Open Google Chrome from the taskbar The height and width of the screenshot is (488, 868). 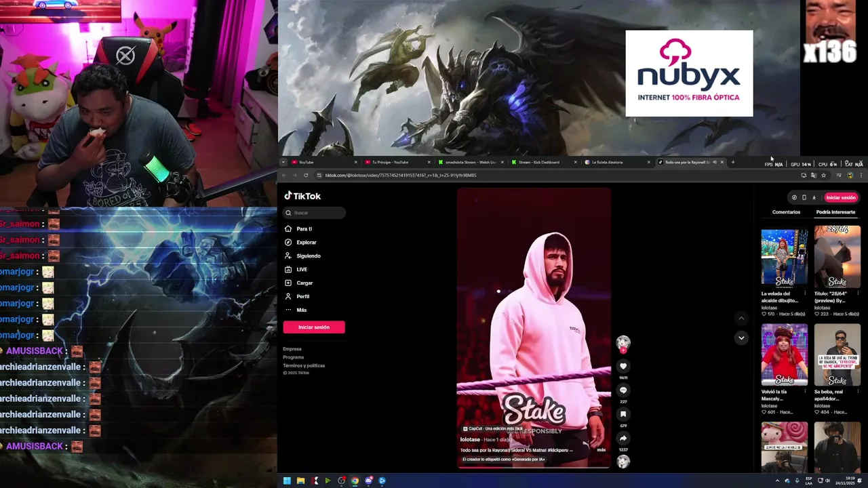[355, 481]
